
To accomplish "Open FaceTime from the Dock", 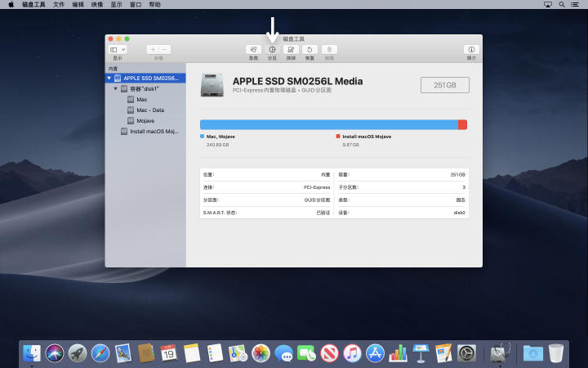I will pos(306,353).
